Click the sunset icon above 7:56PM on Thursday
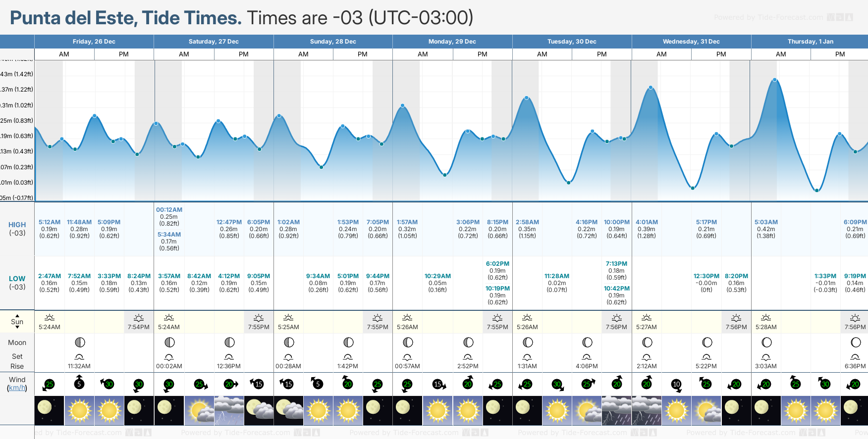The width and height of the screenshot is (868, 439). click(855, 318)
